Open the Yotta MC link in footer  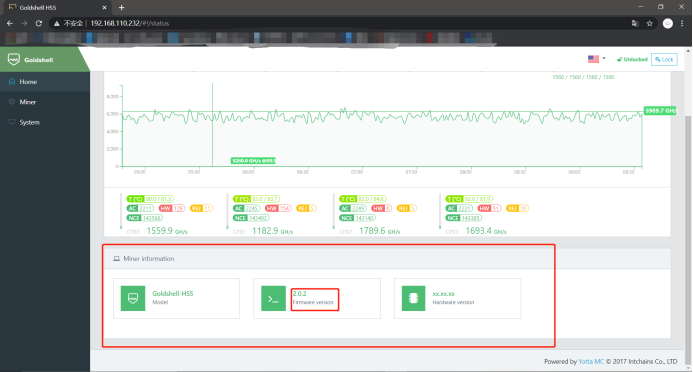(x=591, y=361)
